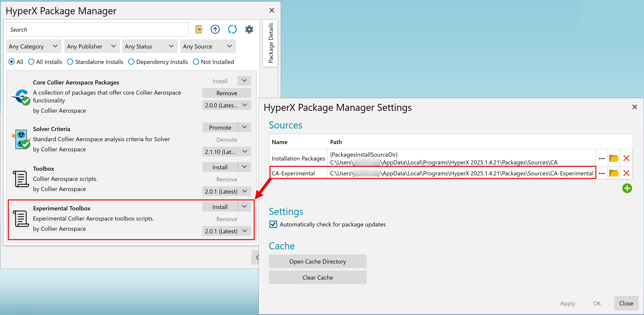
Task: Open the Any Source filter dropdown
Action: 208,46
